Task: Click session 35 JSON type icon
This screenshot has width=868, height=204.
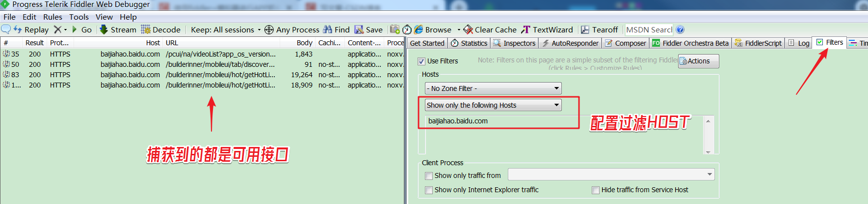Action: coord(6,54)
